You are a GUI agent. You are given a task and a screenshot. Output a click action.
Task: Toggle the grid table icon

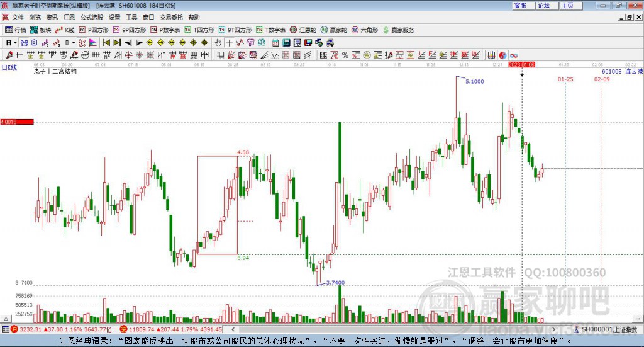(491, 55)
